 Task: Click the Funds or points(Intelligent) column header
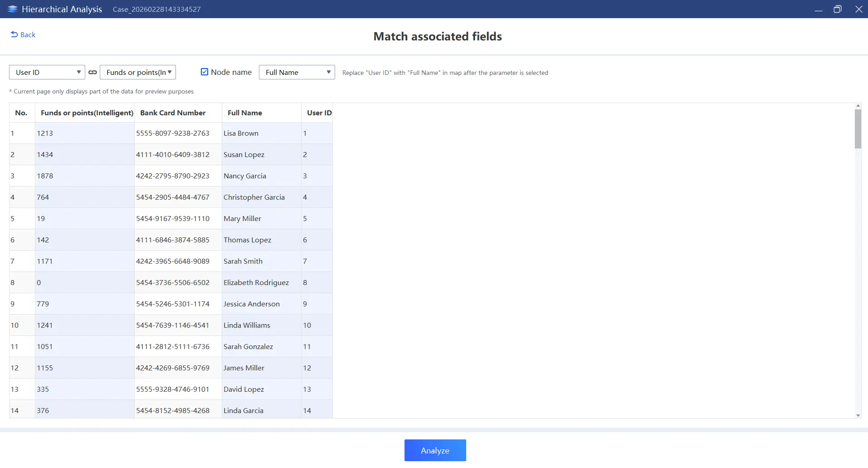(87, 113)
